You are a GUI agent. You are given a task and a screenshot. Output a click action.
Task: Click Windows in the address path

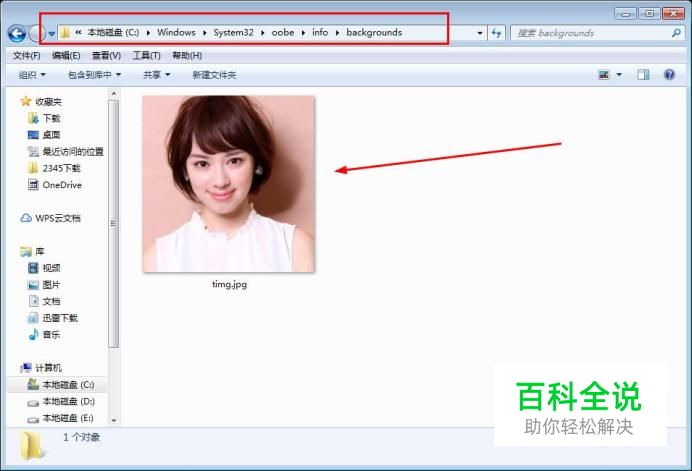(x=176, y=32)
